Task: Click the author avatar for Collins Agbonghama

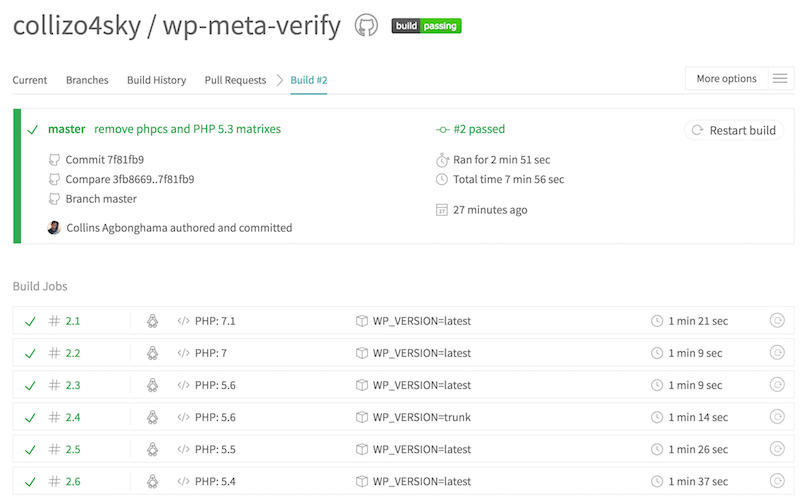Action: click(x=54, y=228)
